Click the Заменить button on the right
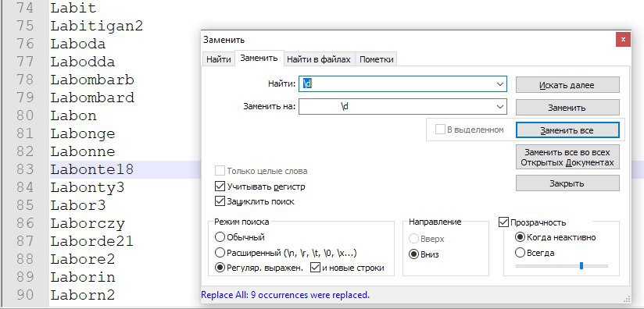The height and width of the screenshot is (309, 644). click(567, 108)
